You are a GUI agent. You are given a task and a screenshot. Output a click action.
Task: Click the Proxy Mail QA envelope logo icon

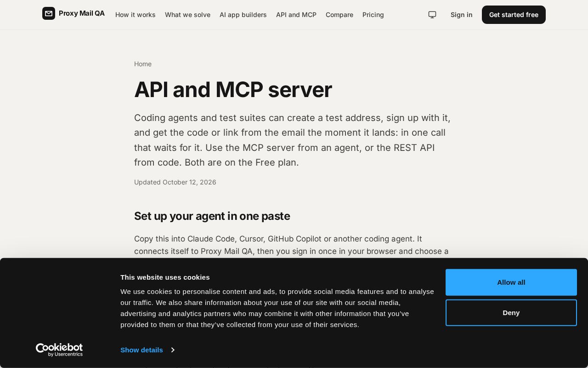tap(49, 13)
